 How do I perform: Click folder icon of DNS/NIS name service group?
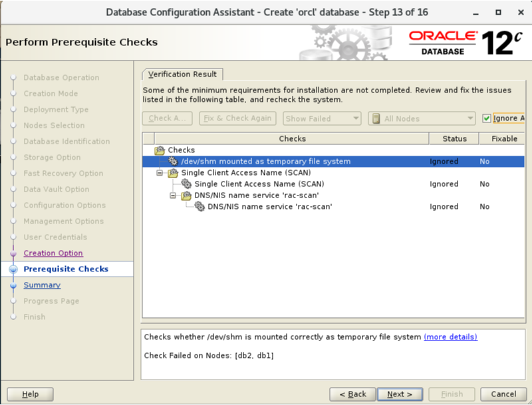click(186, 196)
